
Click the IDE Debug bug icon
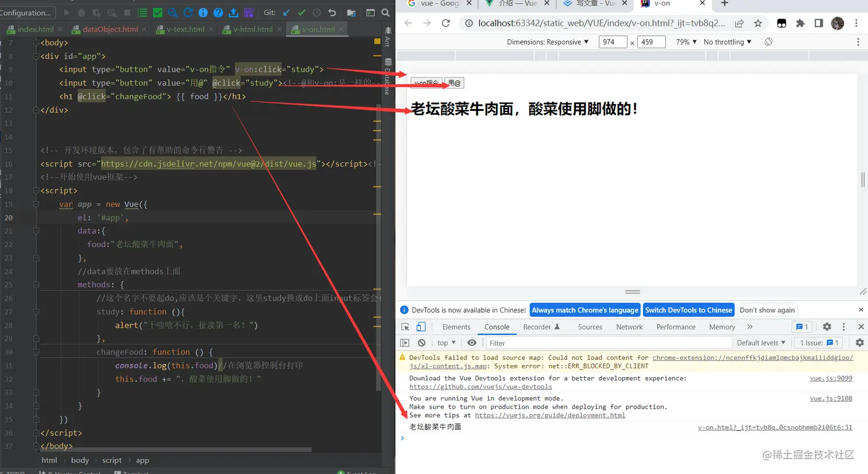point(82,13)
